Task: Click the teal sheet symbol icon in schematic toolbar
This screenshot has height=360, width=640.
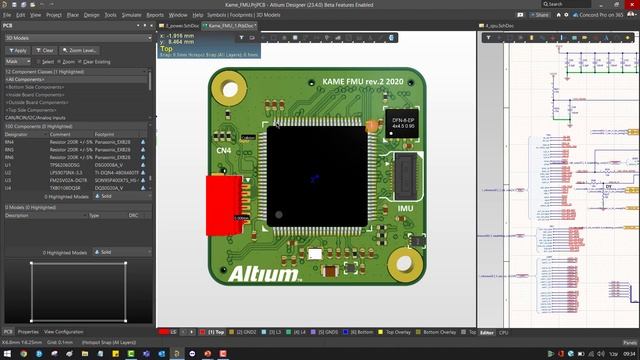Action: 574,38
